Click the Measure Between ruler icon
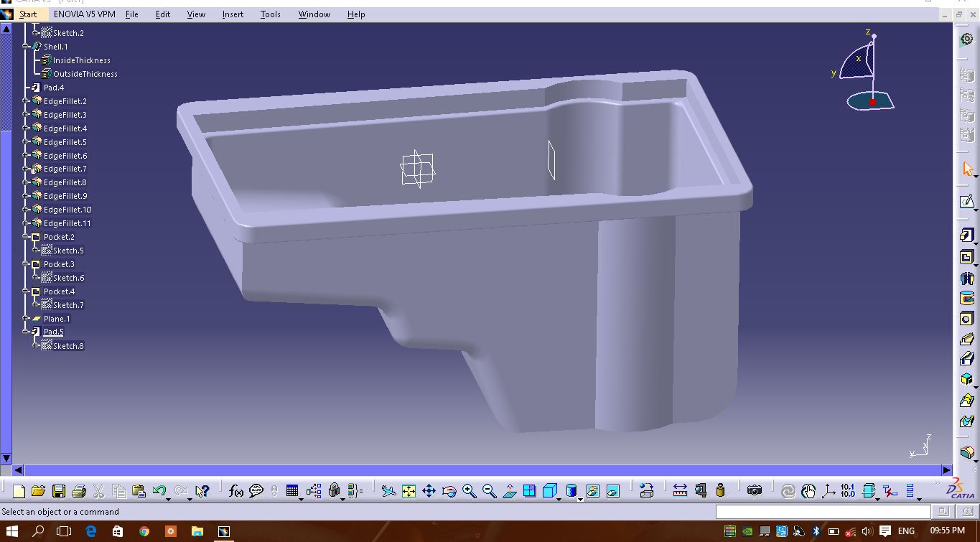The height and width of the screenshot is (542, 980). pos(680,491)
